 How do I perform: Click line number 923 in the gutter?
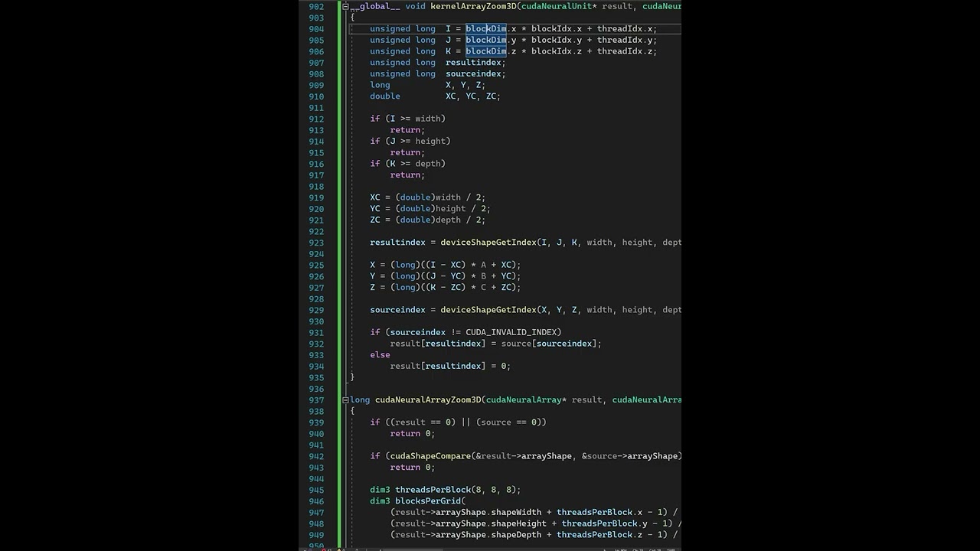pos(316,242)
